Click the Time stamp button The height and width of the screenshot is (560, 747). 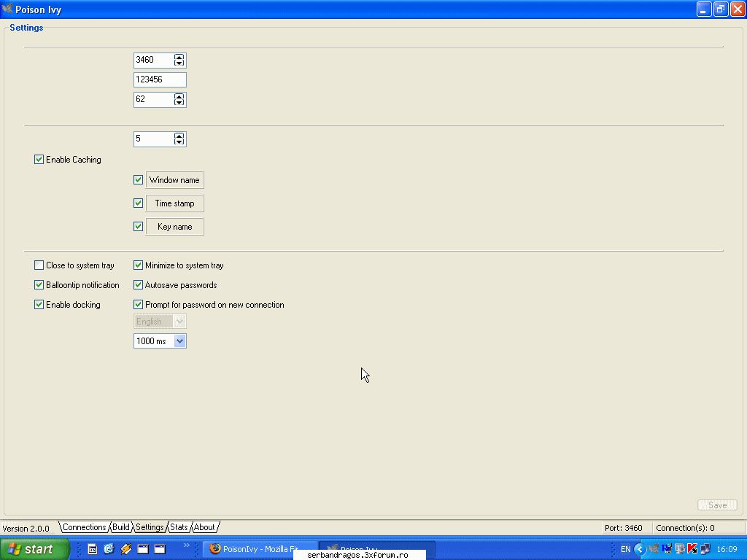[x=175, y=203]
